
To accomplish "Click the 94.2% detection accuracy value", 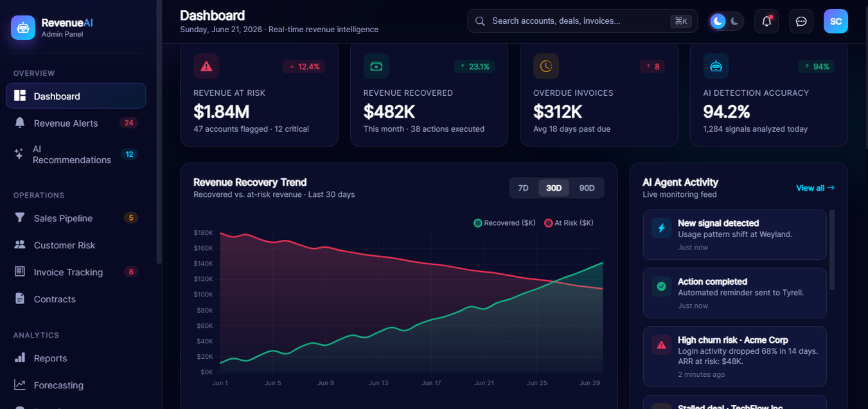I will click(x=727, y=112).
